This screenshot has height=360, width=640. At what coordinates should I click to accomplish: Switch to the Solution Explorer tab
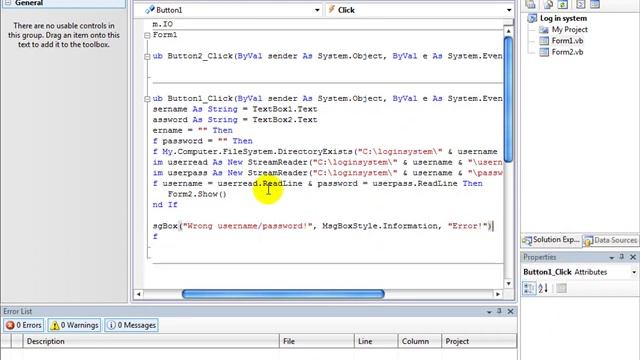551,240
